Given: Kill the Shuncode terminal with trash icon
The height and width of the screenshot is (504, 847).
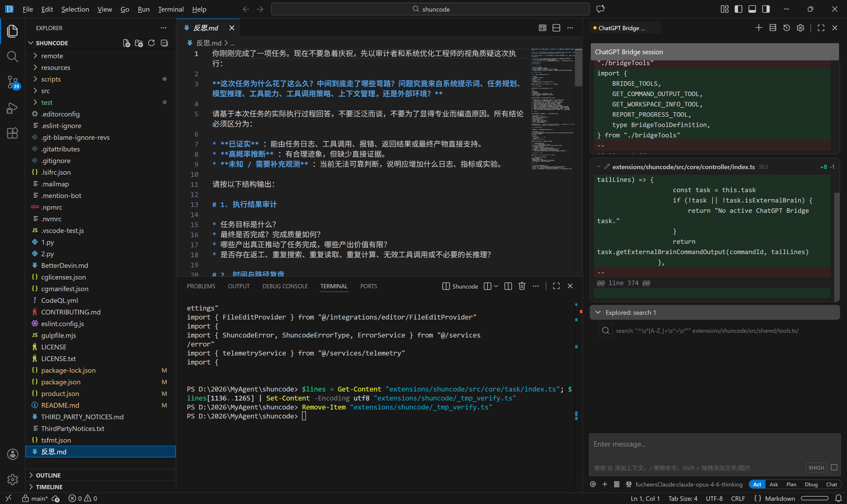Looking at the screenshot, I should (522, 286).
